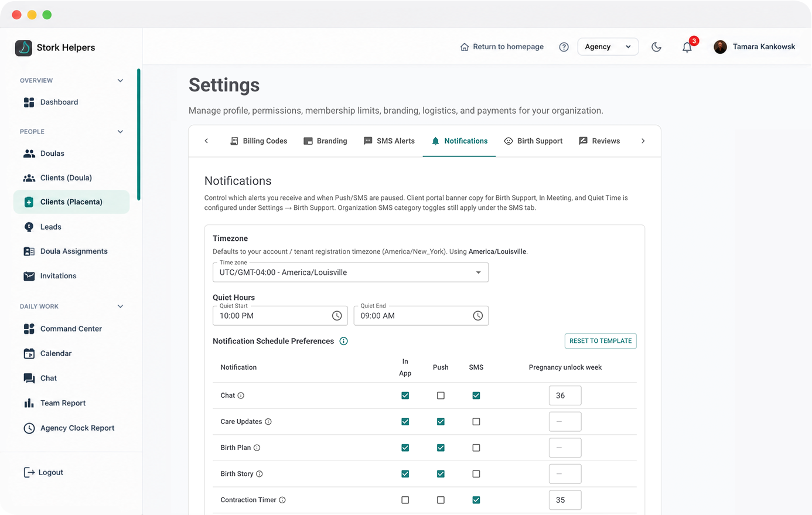Image resolution: width=812 pixels, height=515 pixels.
Task: Click info icon next to Chat row
Action: [241, 395]
